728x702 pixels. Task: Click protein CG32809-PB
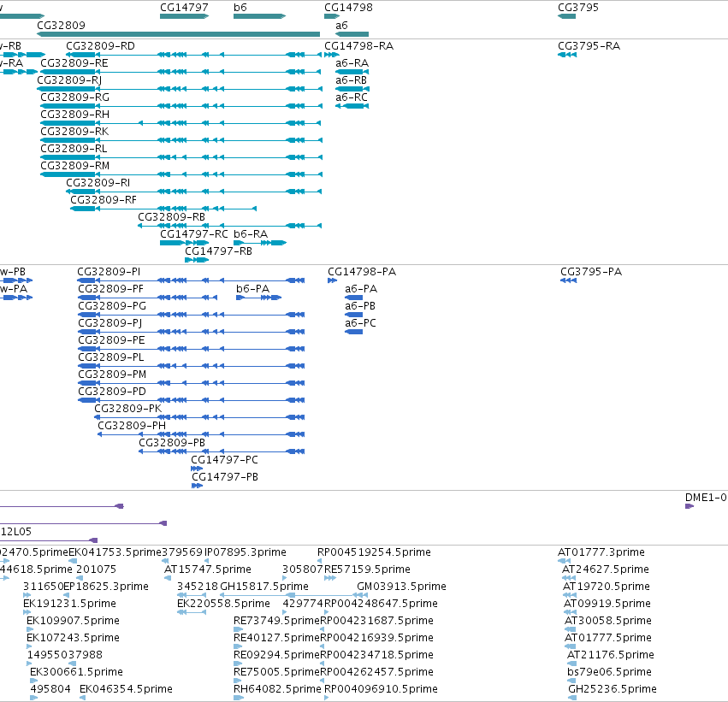(x=222, y=452)
